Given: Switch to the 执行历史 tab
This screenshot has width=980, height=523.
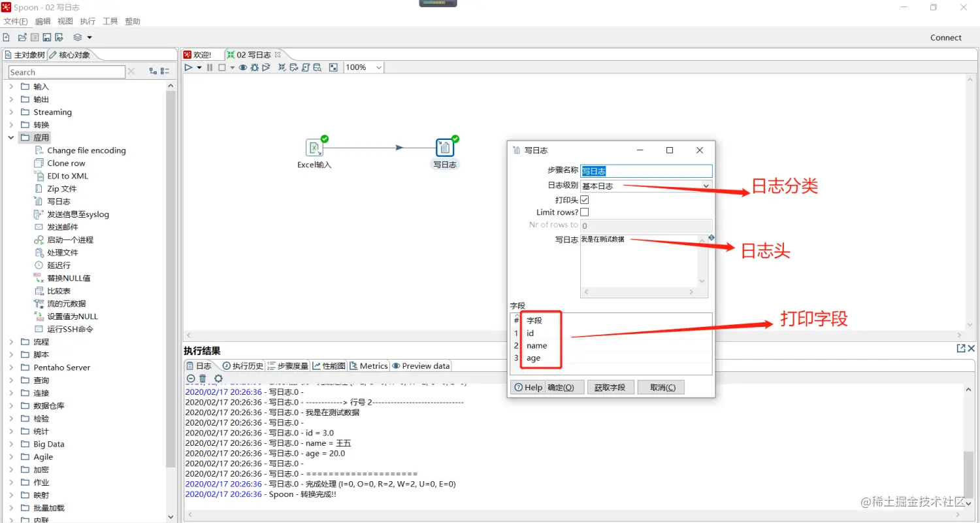Looking at the screenshot, I should click(x=243, y=366).
